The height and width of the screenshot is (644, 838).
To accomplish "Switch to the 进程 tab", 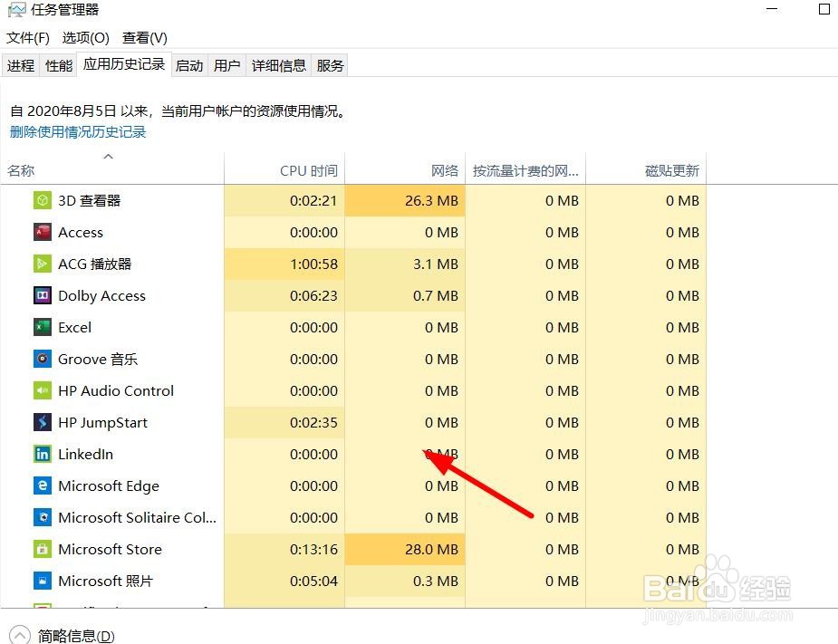I will point(20,65).
